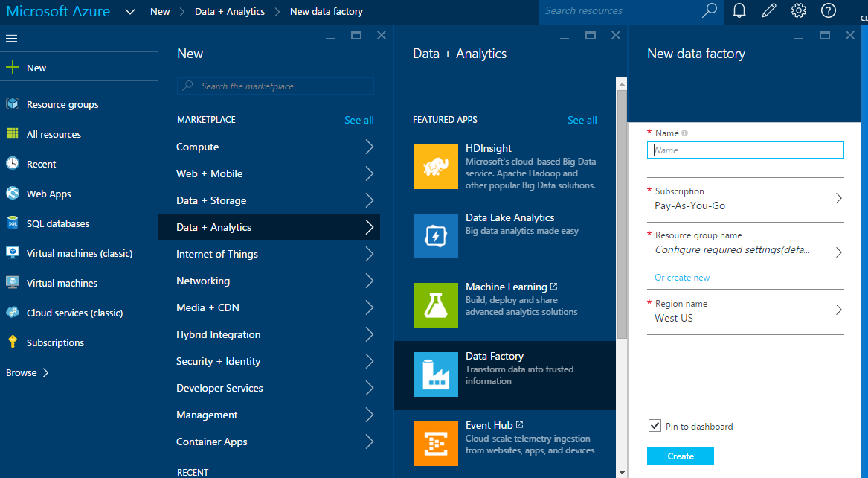Uncheck the Pin to dashboard checkbox

click(x=655, y=425)
